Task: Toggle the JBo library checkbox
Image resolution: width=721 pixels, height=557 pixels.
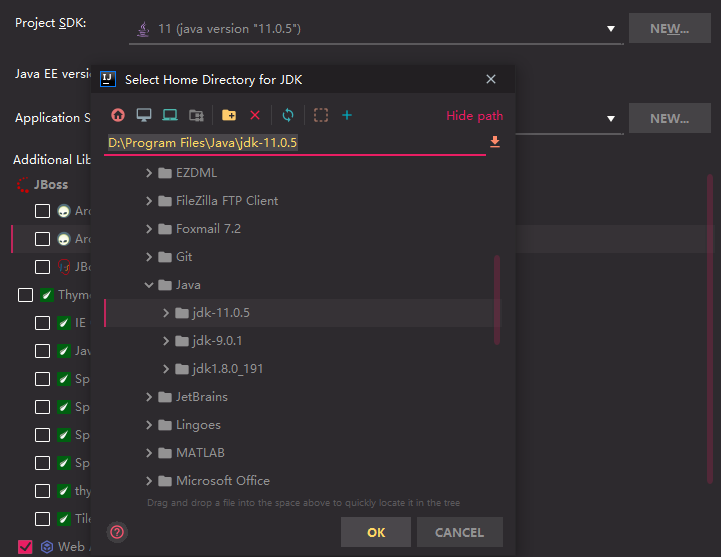Action: (42, 267)
